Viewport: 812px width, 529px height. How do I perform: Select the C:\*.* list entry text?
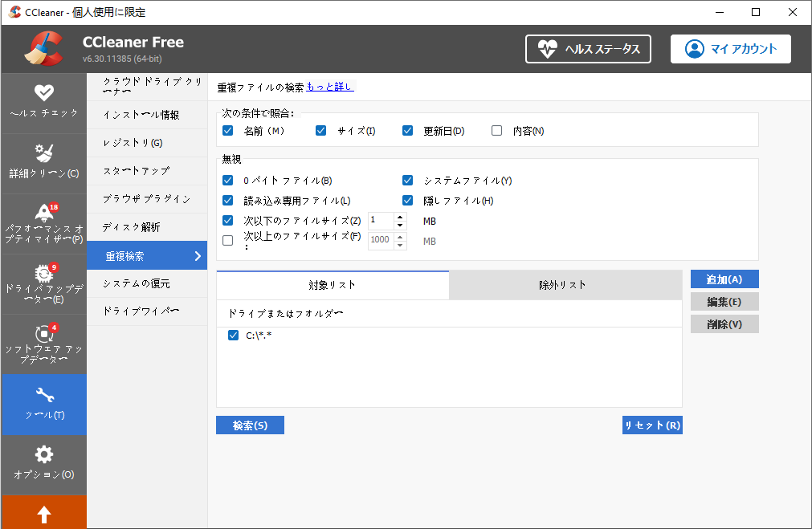(x=259, y=336)
